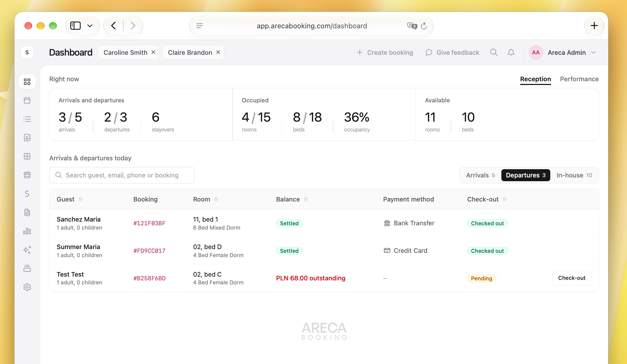The image size is (627, 364).
Task: Click Create booking
Action: pyautogui.click(x=385, y=52)
